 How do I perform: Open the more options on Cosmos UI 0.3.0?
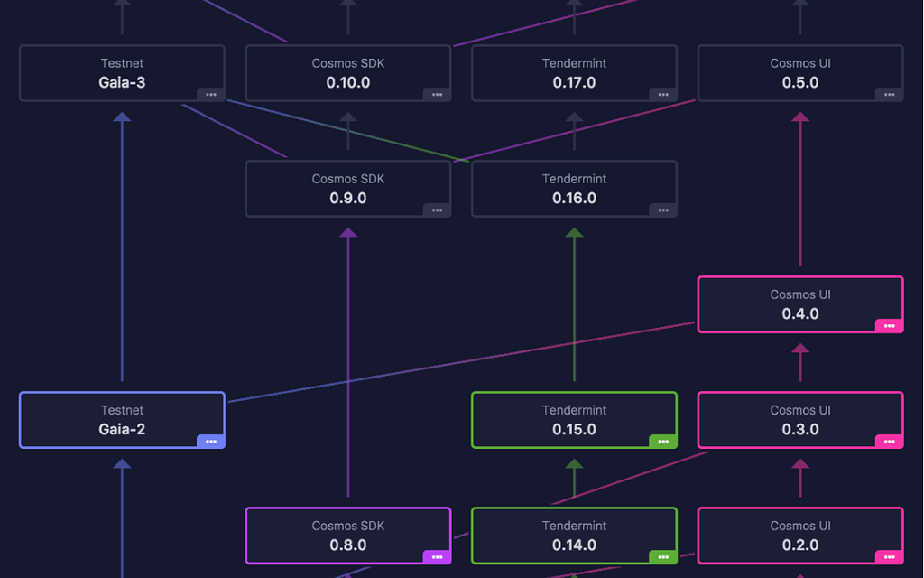click(x=890, y=441)
